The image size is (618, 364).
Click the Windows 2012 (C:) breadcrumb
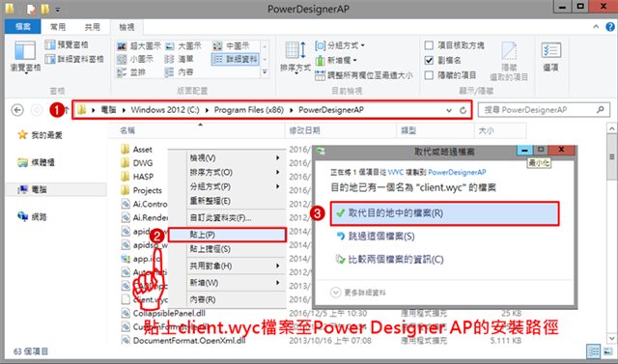(x=165, y=110)
